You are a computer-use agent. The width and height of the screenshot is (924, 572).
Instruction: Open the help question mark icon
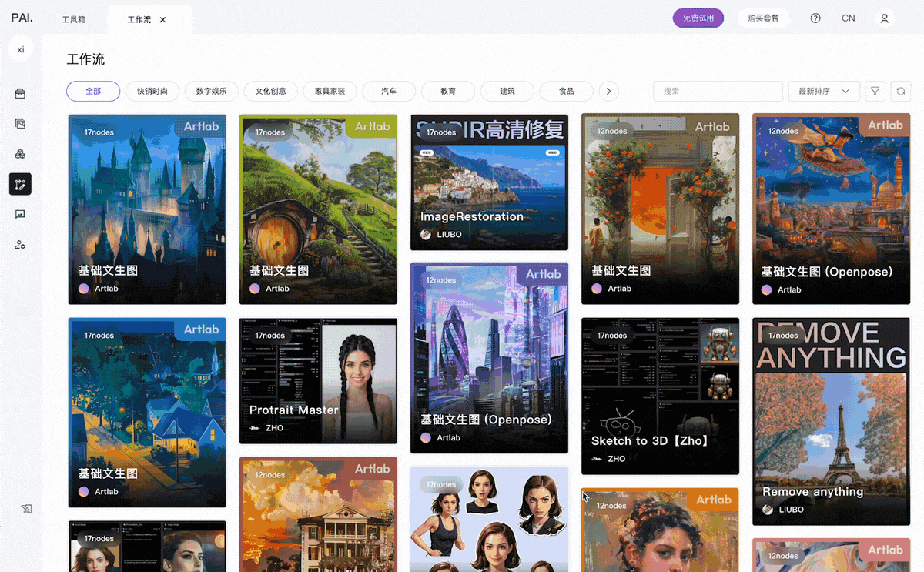pyautogui.click(x=815, y=18)
